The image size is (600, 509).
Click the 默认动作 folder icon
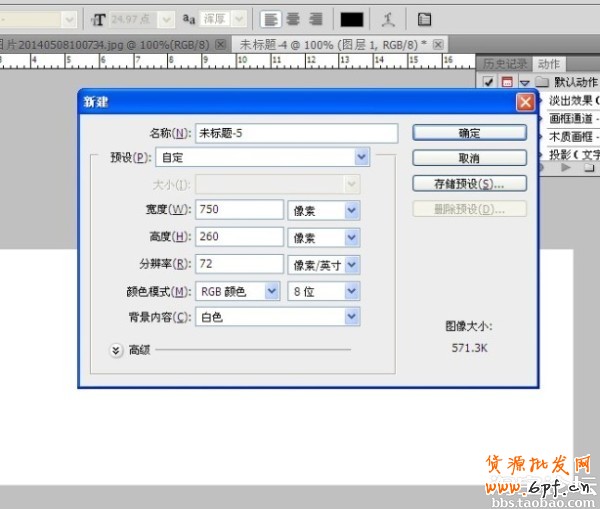(x=542, y=81)
